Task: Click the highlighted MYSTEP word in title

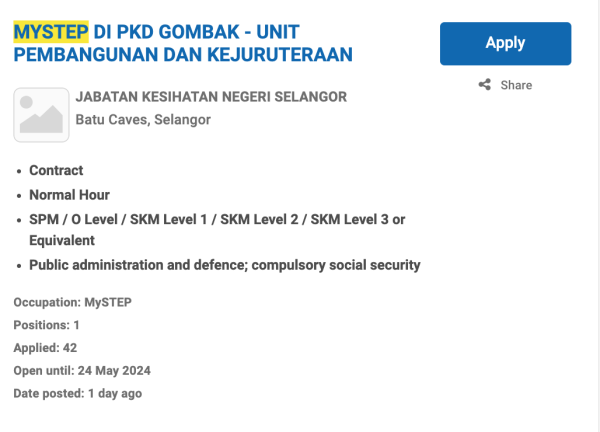Action: [51, 31]
